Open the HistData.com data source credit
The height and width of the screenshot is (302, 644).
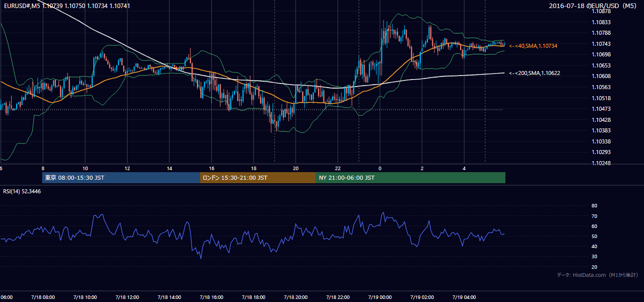pos(598,275)
